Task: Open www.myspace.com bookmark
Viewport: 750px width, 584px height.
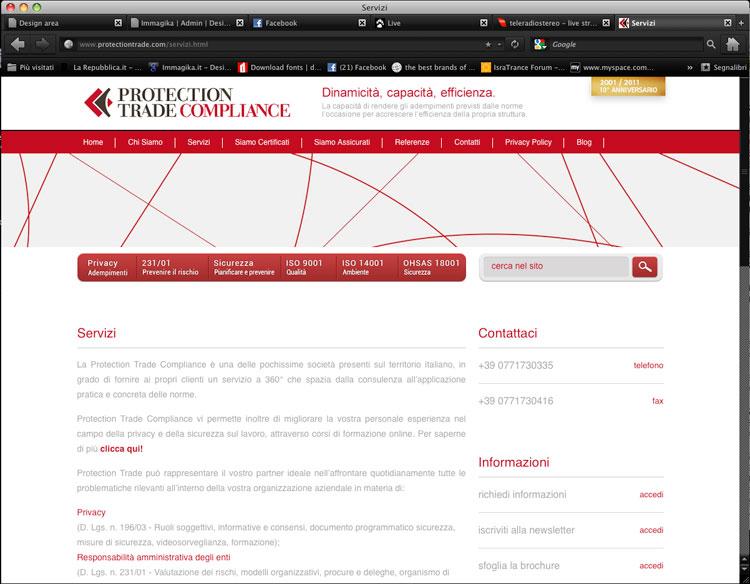Action: coord(612,67)
